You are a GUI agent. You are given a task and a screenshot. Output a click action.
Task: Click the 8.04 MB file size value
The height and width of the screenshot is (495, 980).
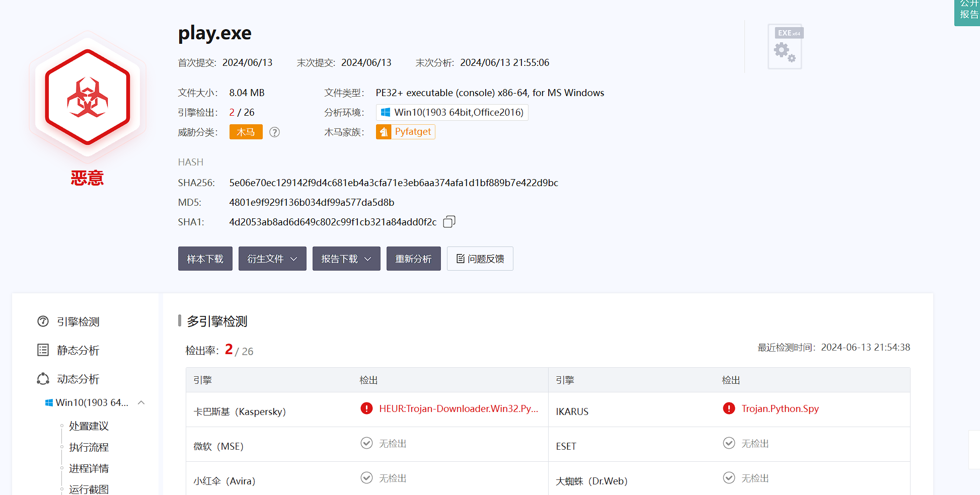(x=247, y=93)
